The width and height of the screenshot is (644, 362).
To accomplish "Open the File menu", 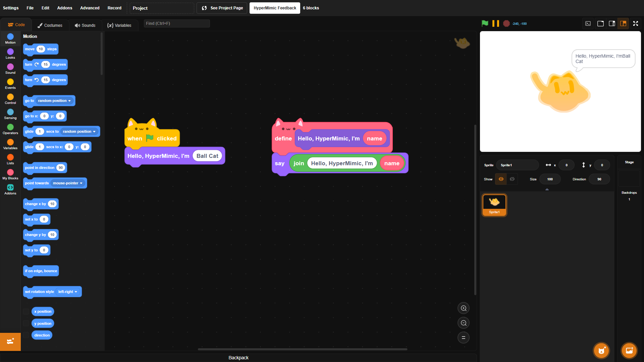I will (x=30, y=8).
